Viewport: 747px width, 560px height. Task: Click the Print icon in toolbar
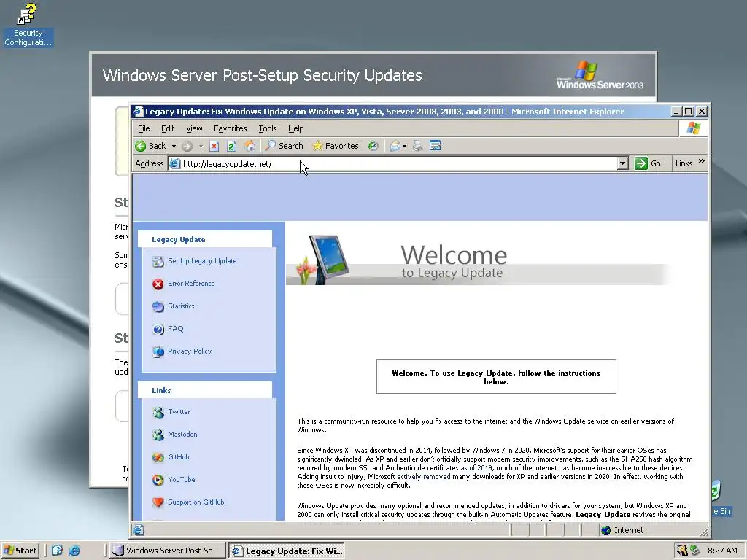(418, 146)
